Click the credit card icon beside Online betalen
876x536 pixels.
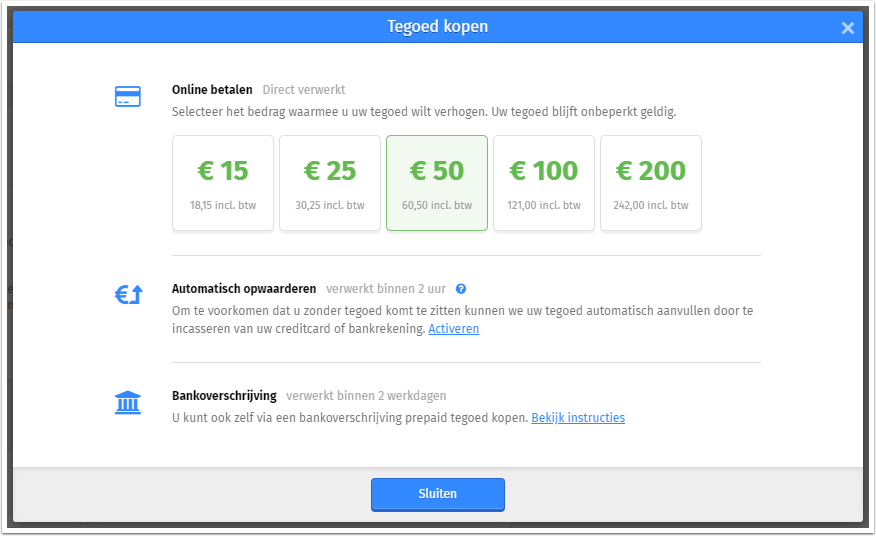point(128,96)
